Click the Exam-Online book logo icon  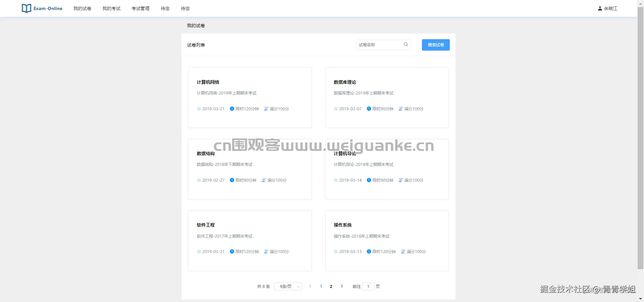(26, 8)
